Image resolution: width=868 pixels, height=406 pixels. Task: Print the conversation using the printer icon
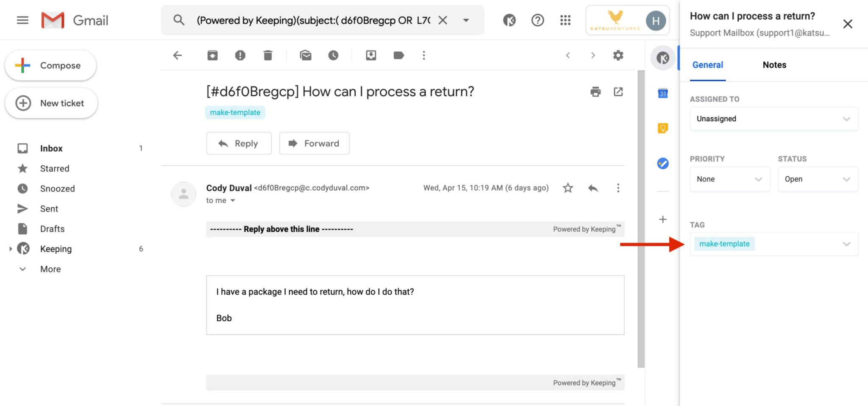click(595, 92)
